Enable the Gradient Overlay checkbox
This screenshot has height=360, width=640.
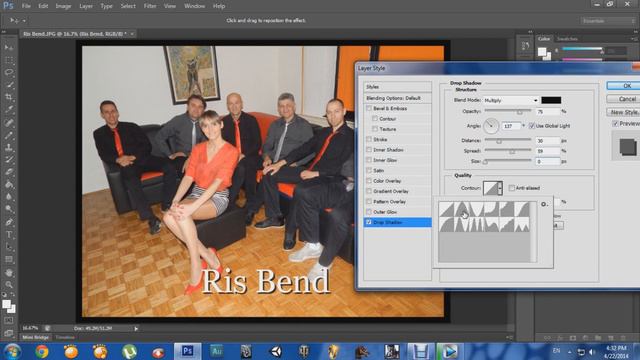click(369, 191)
